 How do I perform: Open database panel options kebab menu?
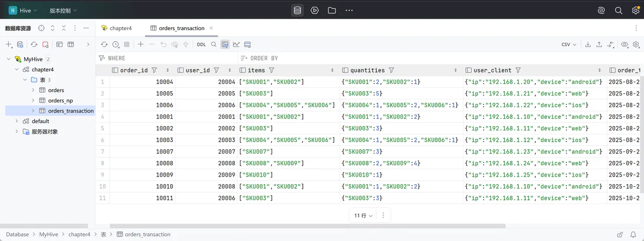coord(75,28)
